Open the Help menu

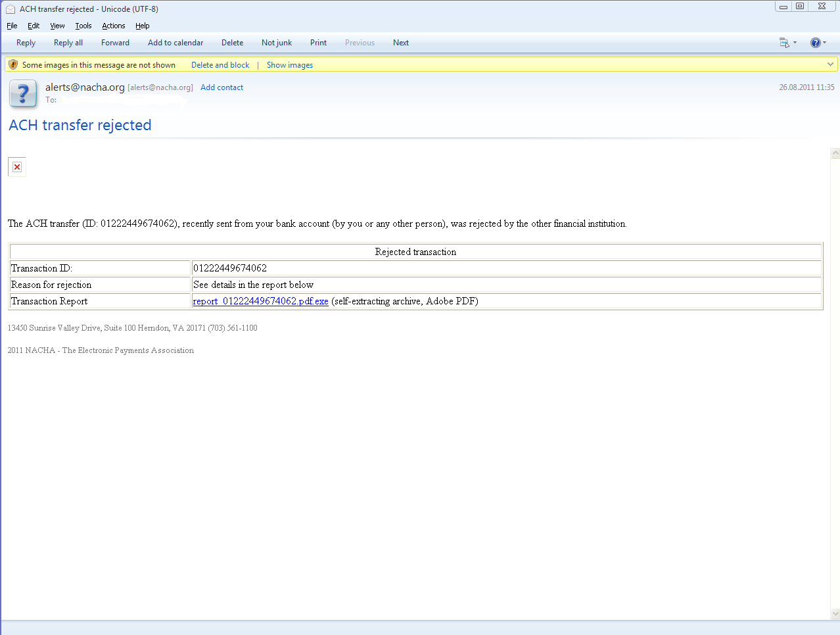[x=143, y=26]
